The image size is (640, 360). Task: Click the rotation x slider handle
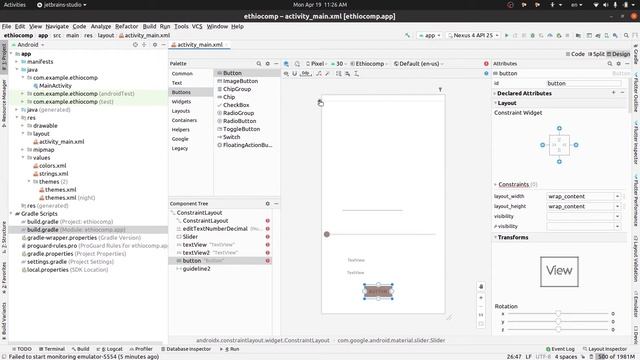(x=558, y=313)
